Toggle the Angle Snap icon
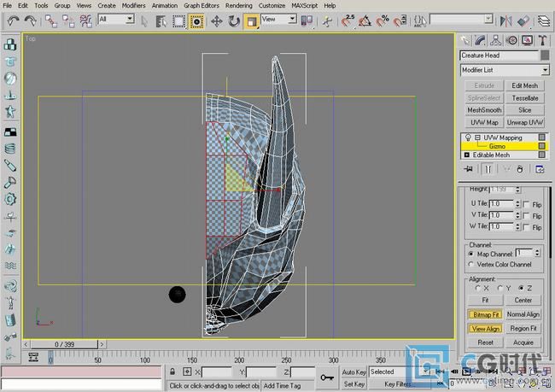Image resolution: width=555 pixels, height=392 pixels. [x=365, y=21]
